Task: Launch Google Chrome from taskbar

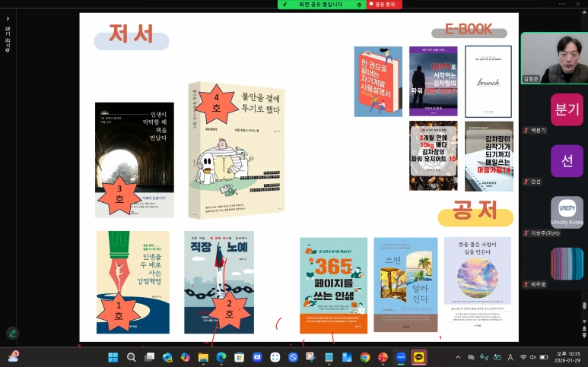Action: click(365, 357)
